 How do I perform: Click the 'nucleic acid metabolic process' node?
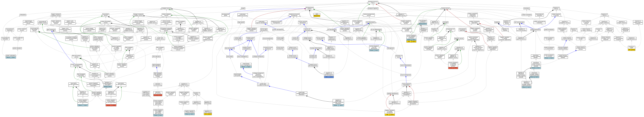coord(160,39)
